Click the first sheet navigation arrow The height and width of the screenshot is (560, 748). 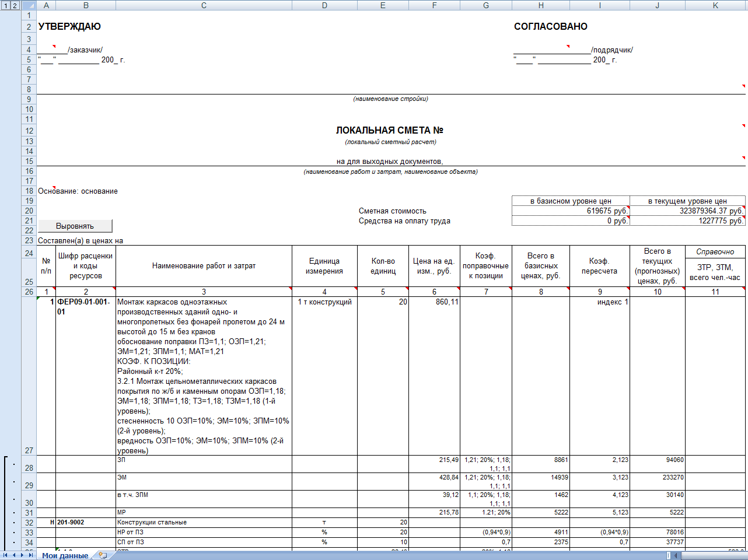click(6, 555)
